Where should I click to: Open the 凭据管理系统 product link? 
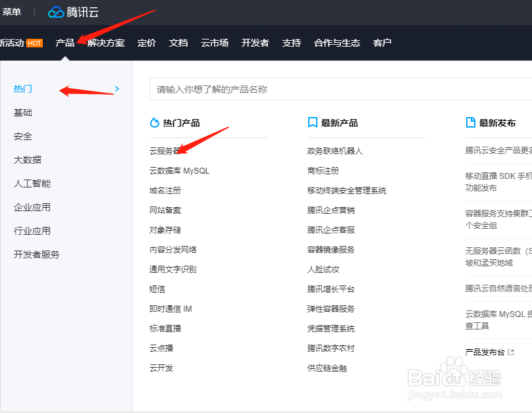click(331, 328)
